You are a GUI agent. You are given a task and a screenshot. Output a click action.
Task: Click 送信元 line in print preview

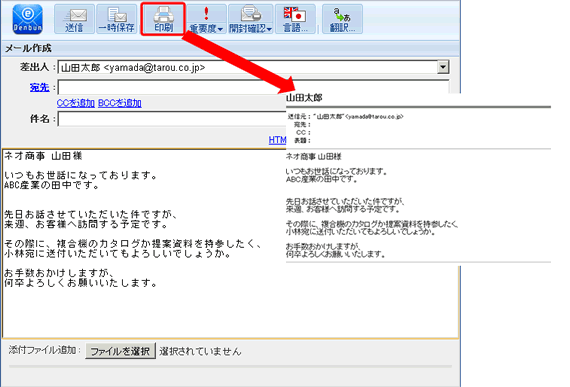pos(345,117)
